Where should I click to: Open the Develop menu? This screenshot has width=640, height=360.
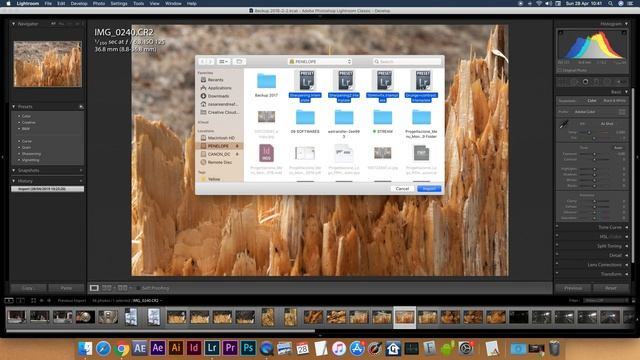coord(79,3)
